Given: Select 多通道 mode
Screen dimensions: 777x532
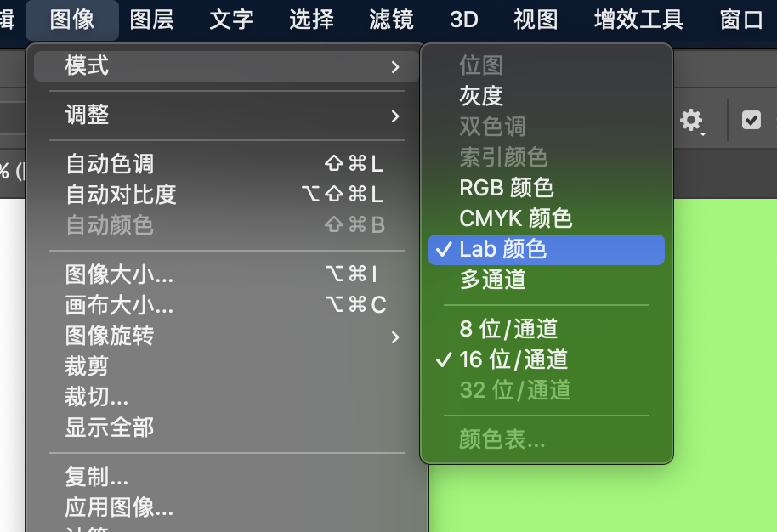Looking at the screenshot, I should click(492, 280).
